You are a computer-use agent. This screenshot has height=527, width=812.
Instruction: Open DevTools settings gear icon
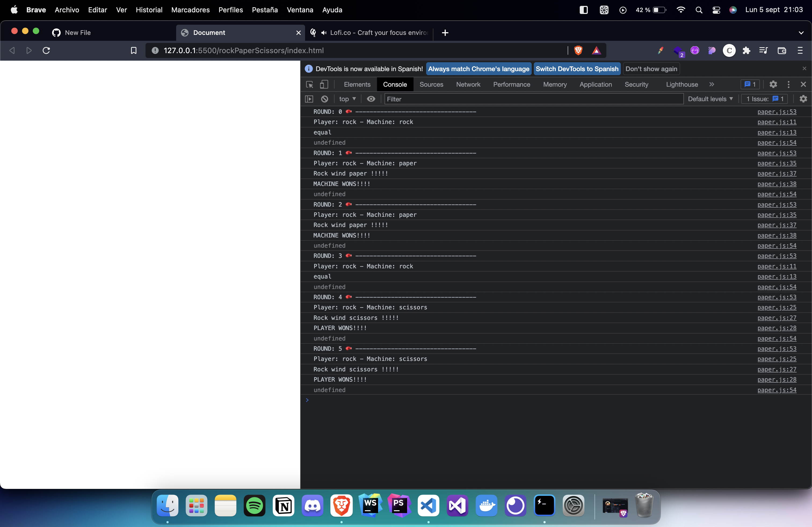773,84
